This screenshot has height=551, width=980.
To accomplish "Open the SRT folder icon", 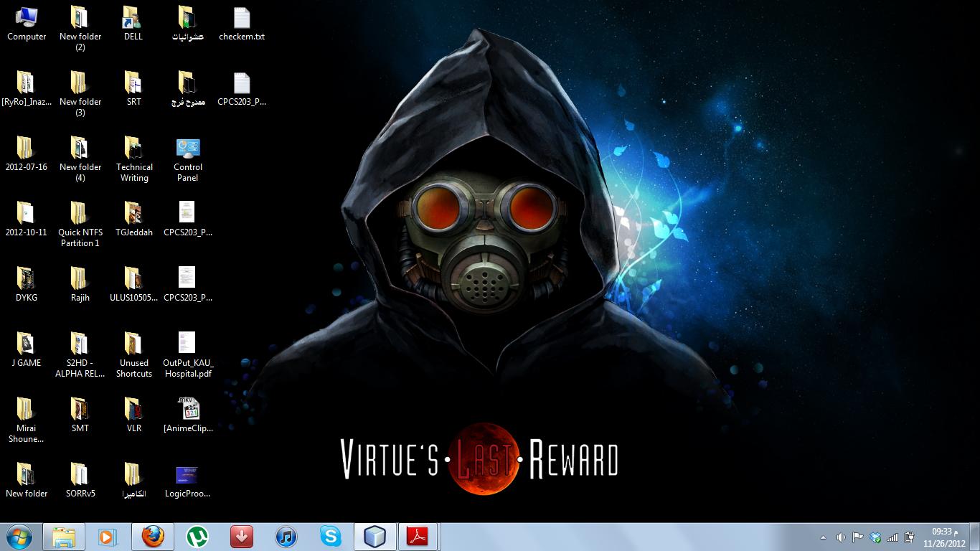I will coord(133,89).
